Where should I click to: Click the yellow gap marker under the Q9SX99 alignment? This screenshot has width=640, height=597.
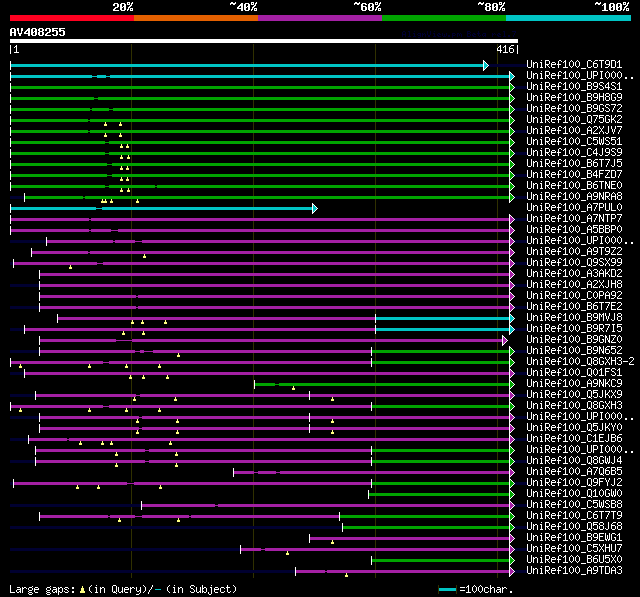[71, 267]
